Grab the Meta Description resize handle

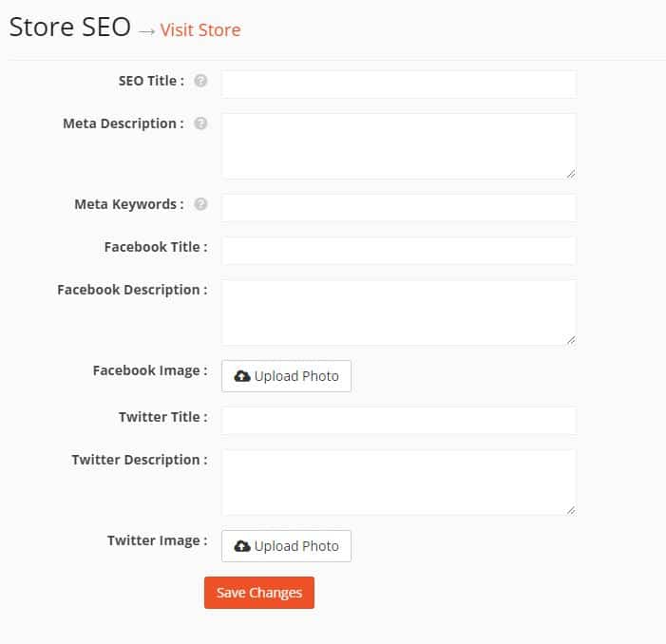571,174
